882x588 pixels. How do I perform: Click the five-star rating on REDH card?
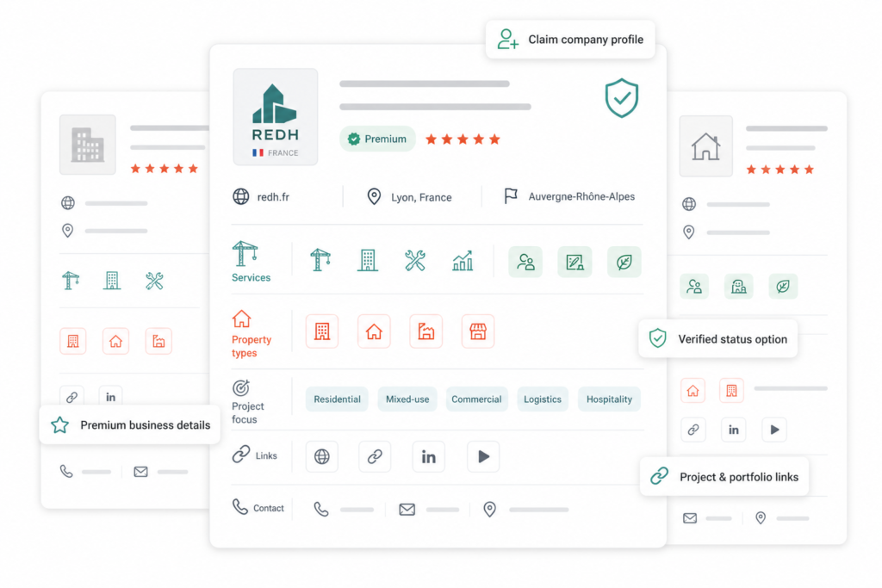(x=463, y=139)
